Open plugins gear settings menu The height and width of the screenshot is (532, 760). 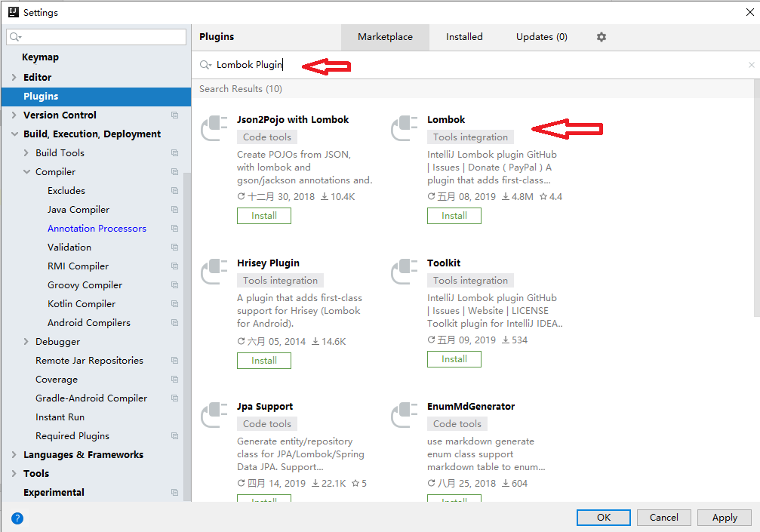[x=601, y=37]
